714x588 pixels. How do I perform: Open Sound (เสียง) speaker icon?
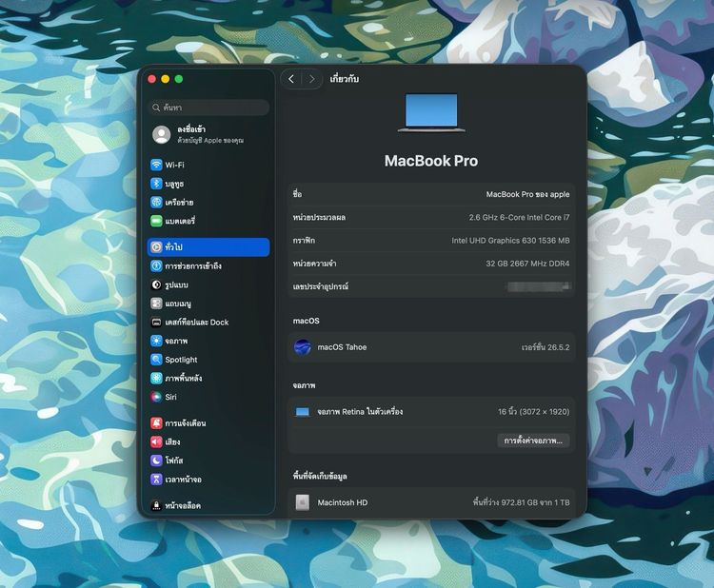pos(156,441)
